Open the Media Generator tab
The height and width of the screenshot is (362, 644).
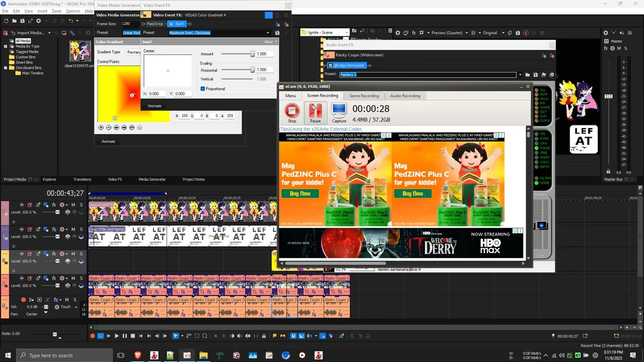tap(152, 179)
